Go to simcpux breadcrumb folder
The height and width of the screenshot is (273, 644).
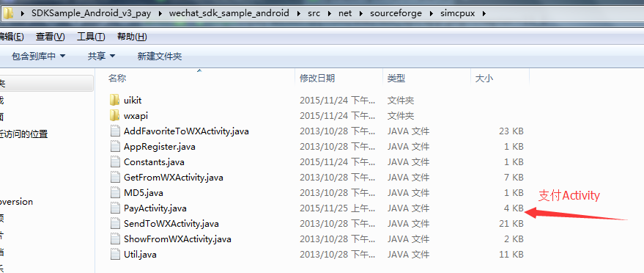coord(457,13)
